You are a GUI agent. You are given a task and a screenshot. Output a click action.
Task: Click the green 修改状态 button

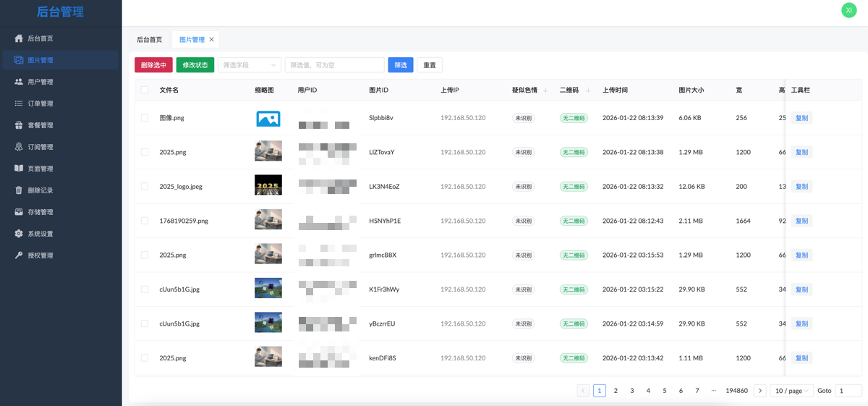click(x=195, y=65)
